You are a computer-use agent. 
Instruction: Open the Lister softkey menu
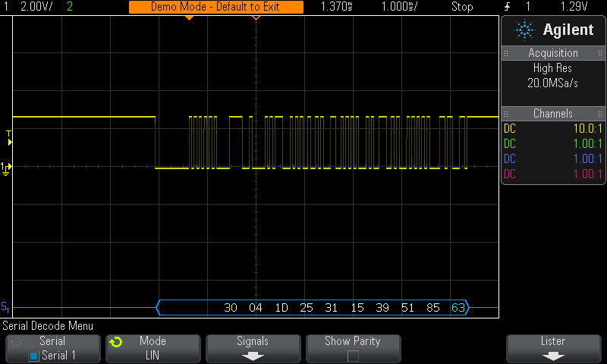click(x=553, y=349)
